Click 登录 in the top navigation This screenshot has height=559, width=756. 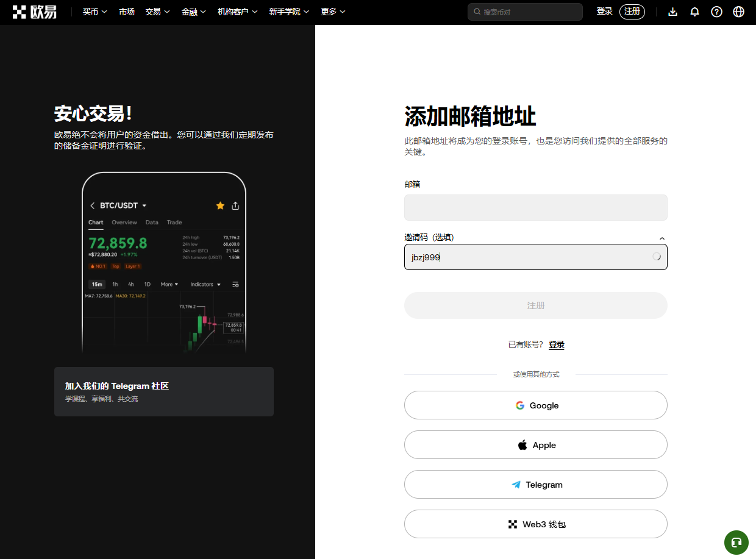coord(604,12)
